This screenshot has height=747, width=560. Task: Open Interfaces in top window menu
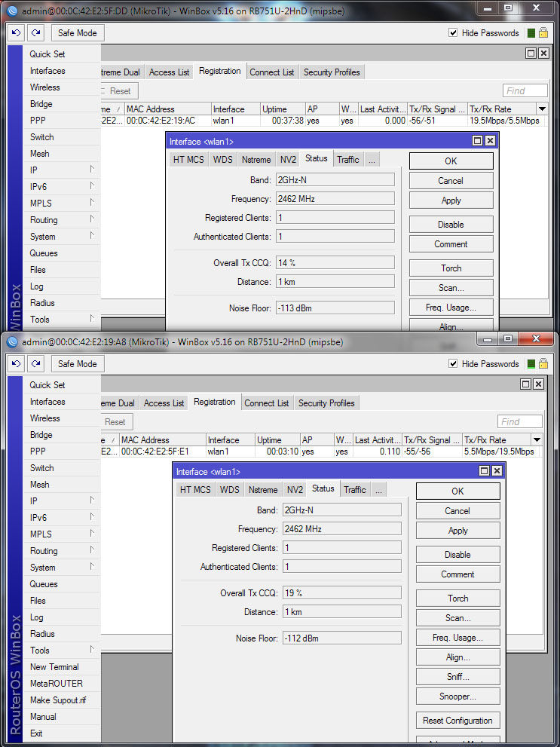(62, 71)
